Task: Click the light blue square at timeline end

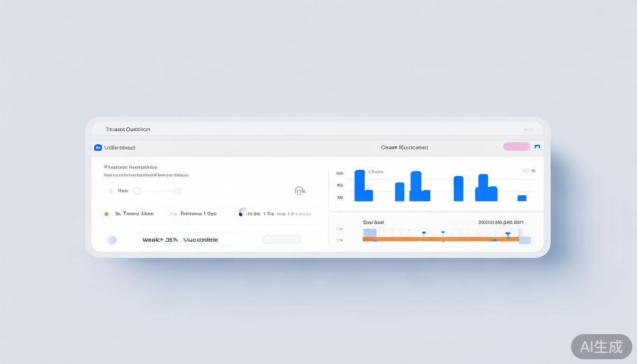Action: click(525, 240)
